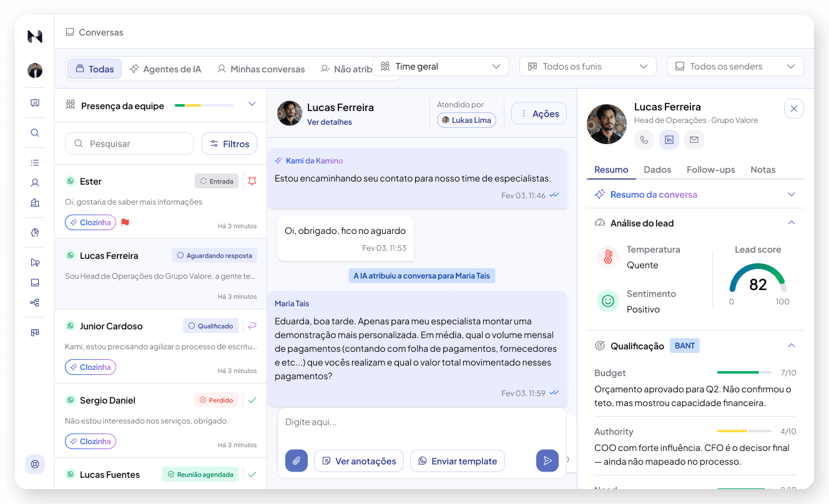The height and width of the screenshot is (504, 829).
Task: Open the list view icon in sidebar
Action: [35, 163]
